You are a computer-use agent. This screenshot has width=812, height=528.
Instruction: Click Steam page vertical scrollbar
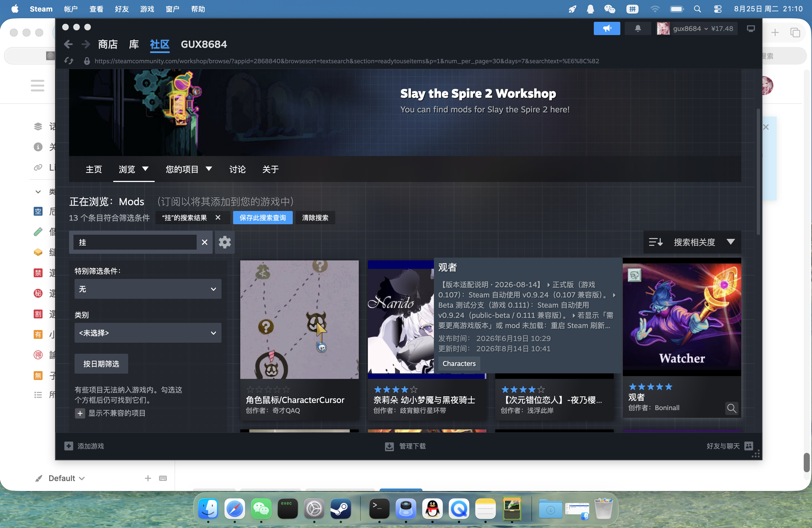(x=758, y=172)
